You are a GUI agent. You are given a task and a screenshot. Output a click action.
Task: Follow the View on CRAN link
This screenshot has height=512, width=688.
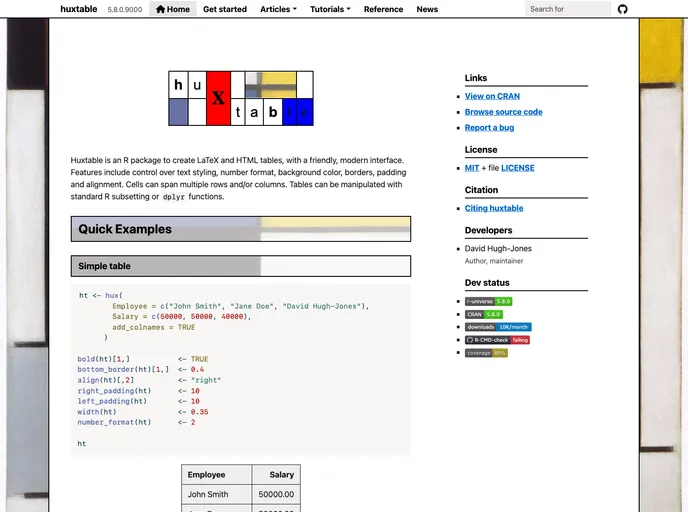tap(492, 96)
